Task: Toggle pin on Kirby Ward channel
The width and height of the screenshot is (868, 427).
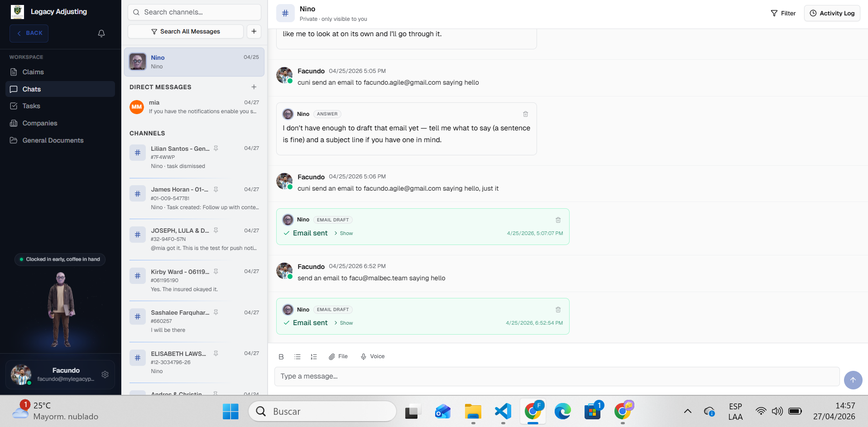Action: [x=216, y=272]
